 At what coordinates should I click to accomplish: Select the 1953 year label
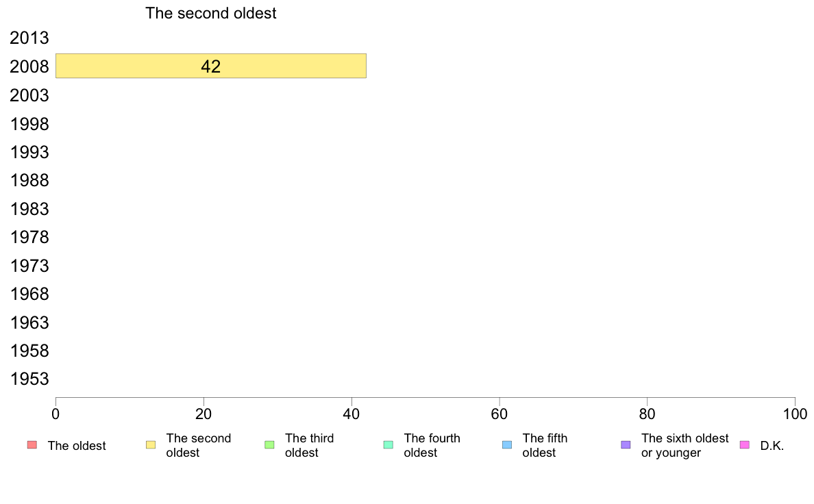coord(29,379)
